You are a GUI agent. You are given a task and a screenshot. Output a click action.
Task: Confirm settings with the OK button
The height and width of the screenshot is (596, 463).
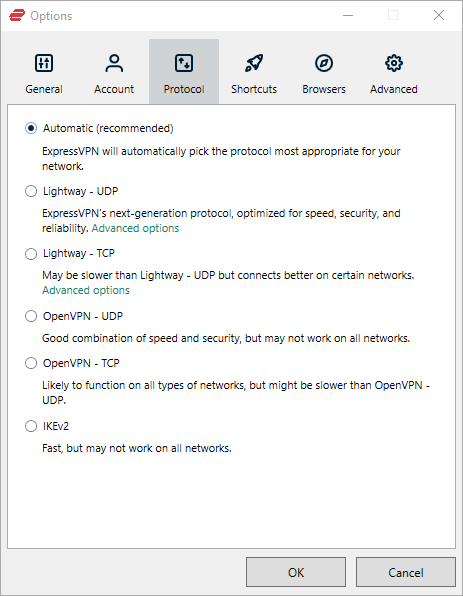pos(296,572)
